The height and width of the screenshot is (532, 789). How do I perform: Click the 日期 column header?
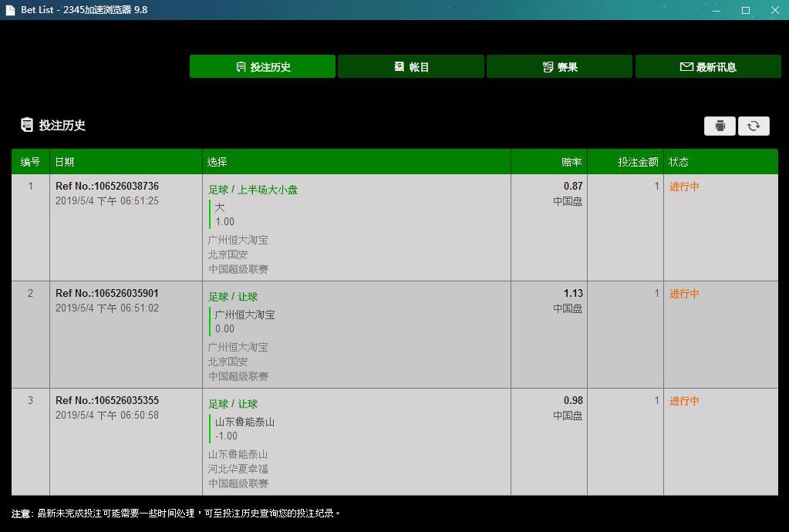pyautogui.click(x=65, y=162)
